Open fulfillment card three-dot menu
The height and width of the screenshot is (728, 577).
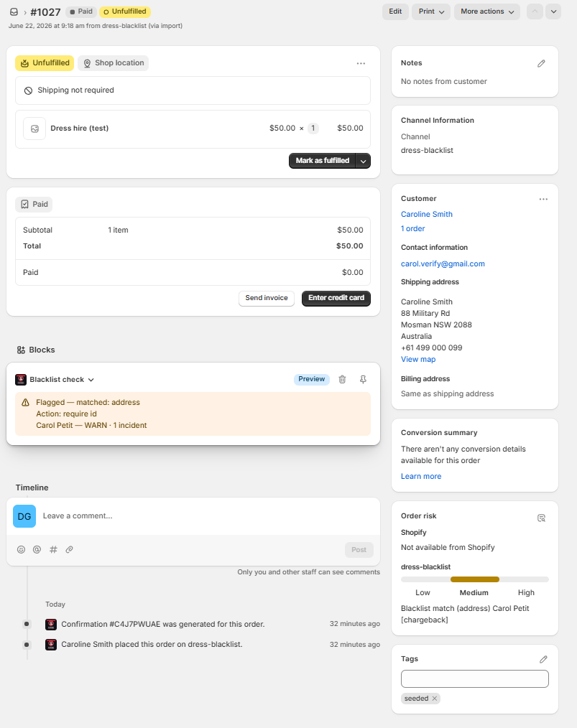(x=361, y=63)
